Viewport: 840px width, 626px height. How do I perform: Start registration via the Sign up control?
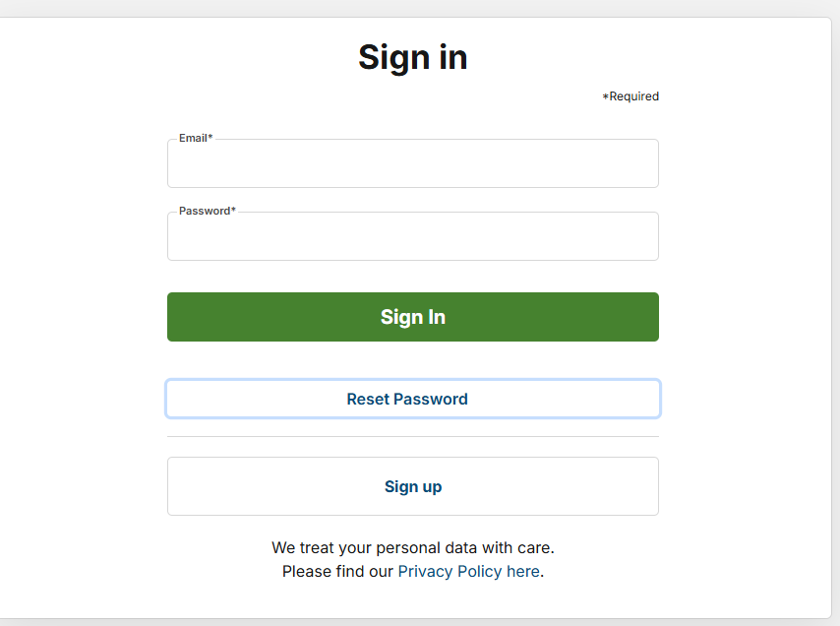[413, 486]
